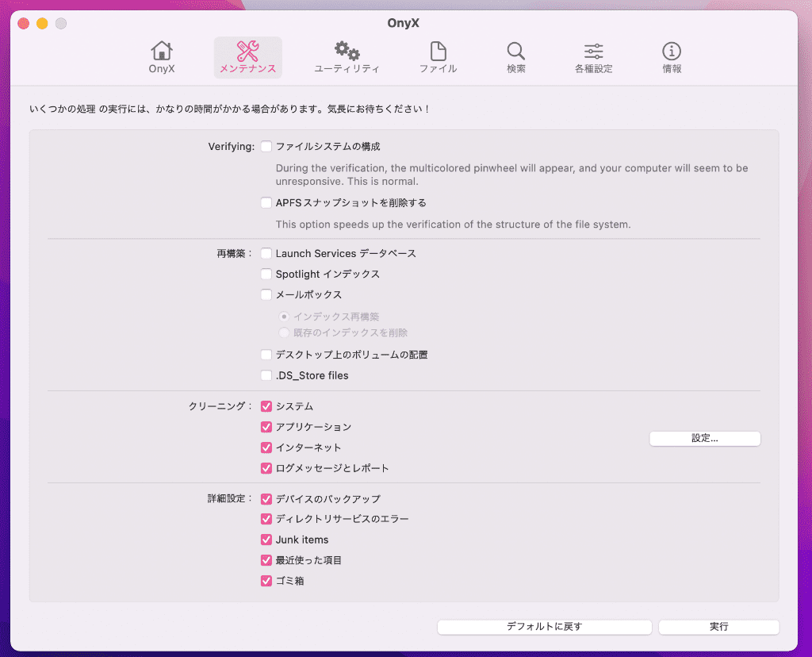Uncheck アプリケーション cleaning option
The image size is (812, 657).
pyautogui.click(x=266, y=427)
